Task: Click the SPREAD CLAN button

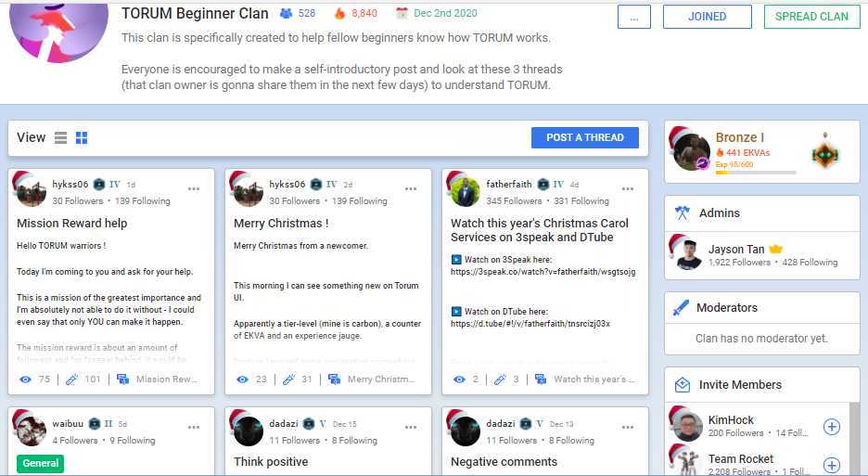Action: tap(811, 17)
